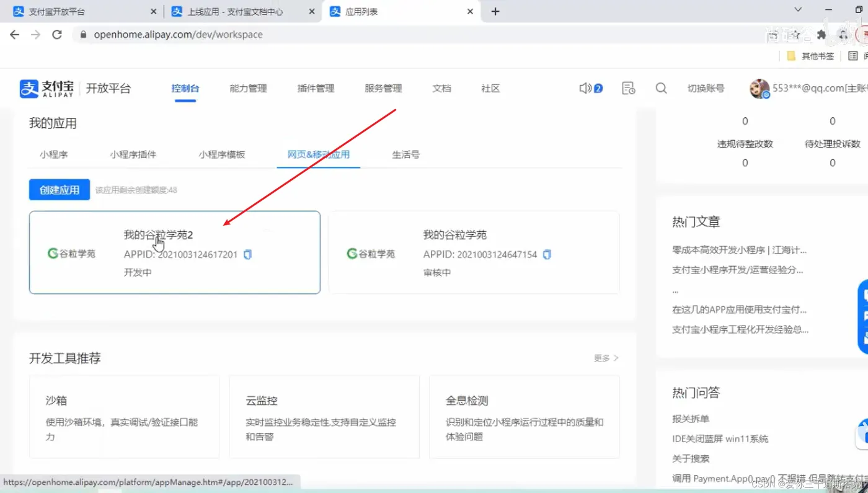Open the 其他书签 bookmarks folder
This screenshot has height=493, width=868.
[810, 56]
